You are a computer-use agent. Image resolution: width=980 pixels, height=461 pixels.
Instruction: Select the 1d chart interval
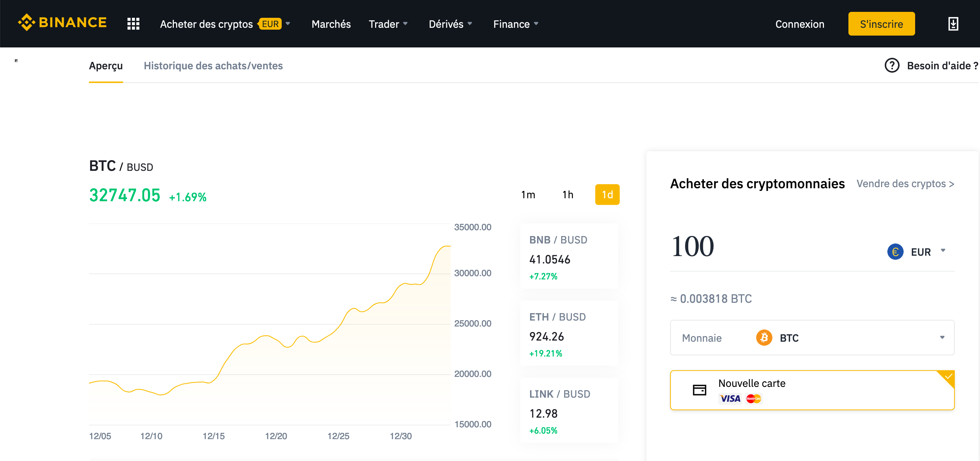[x=607, y=194]
